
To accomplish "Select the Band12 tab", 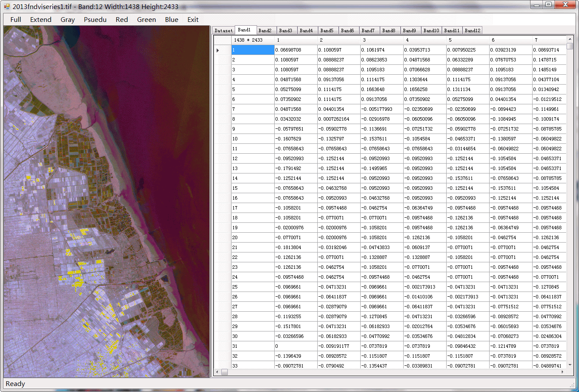I will [x=472, y=30].
